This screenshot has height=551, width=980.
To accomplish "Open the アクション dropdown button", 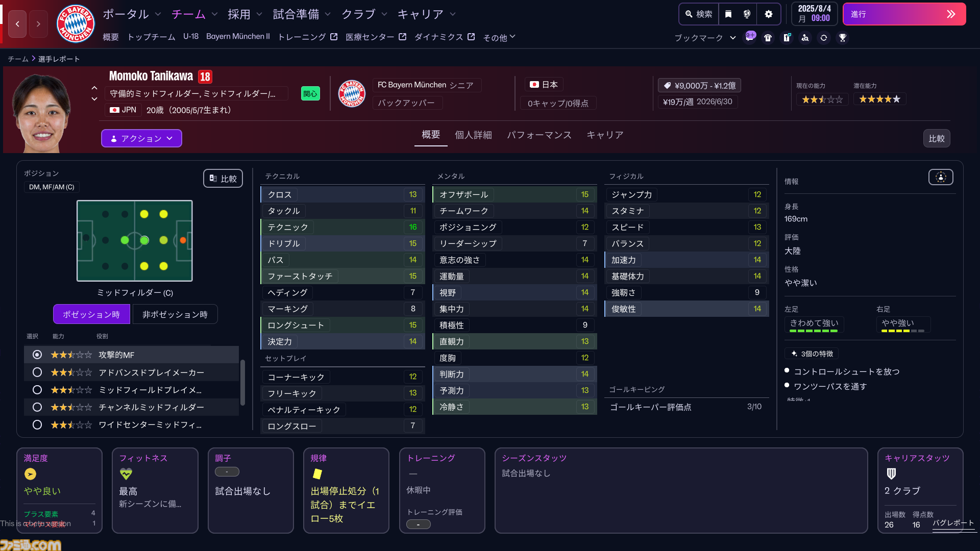I will point(141,138).
